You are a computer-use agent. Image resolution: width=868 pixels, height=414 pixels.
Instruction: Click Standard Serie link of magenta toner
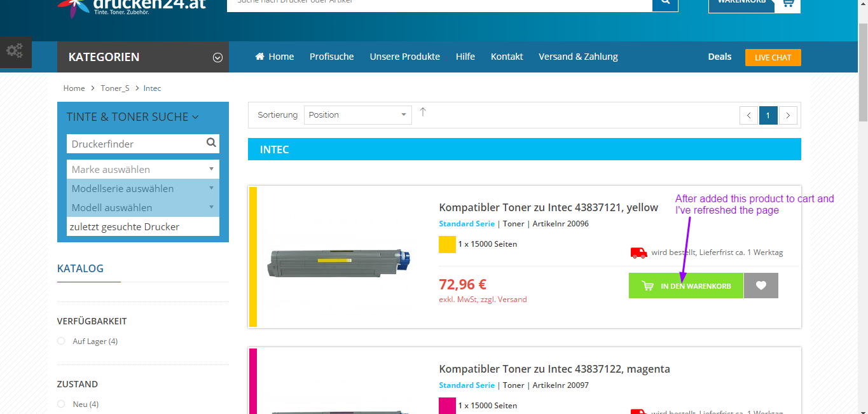tap(467, 385)
